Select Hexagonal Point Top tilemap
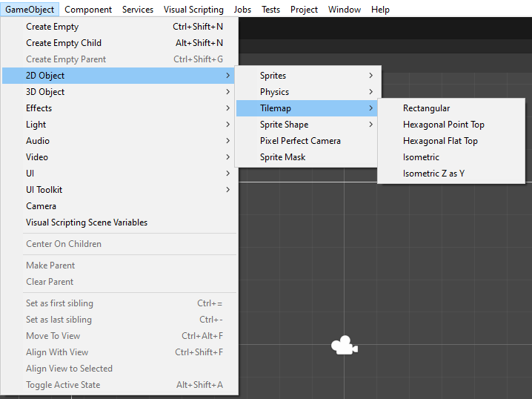 [451, 125]
